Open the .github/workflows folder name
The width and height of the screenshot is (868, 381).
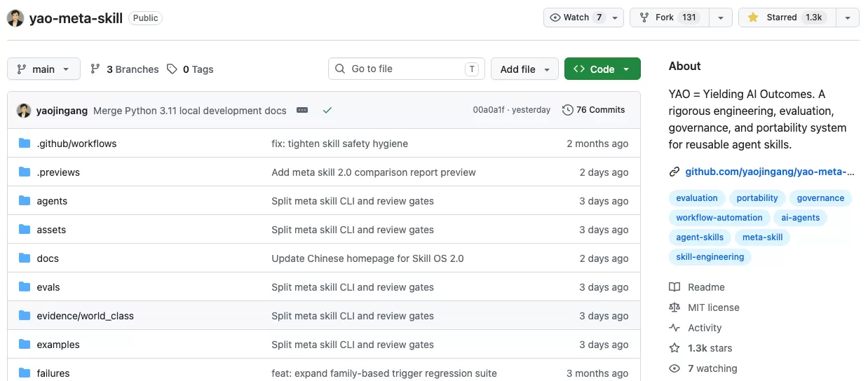point(76,144)
